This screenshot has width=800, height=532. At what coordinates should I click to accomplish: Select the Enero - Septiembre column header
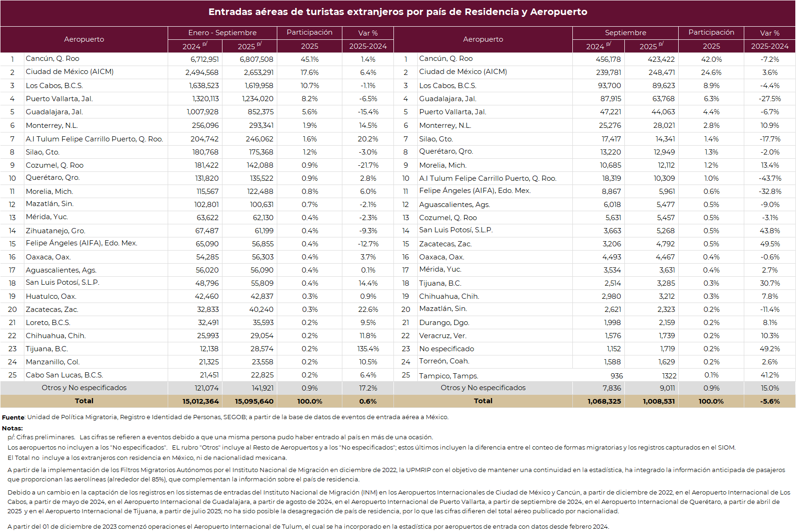[x=222, y=33]
